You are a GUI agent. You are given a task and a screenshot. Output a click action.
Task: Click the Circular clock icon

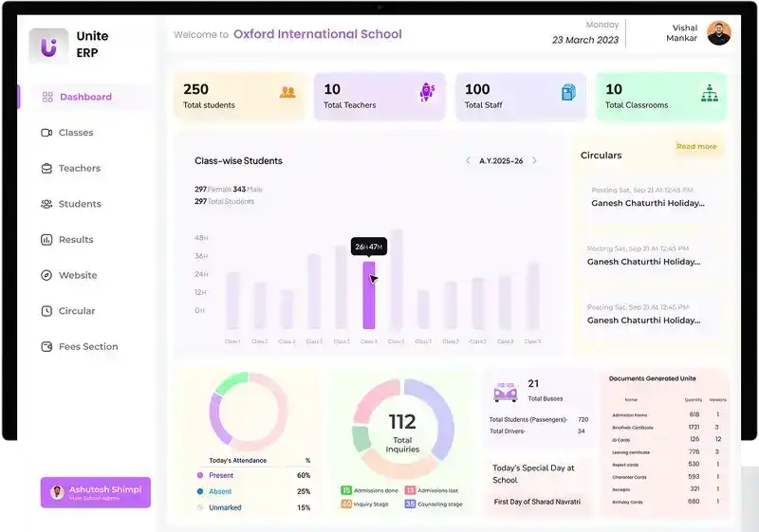coord(46,311)
